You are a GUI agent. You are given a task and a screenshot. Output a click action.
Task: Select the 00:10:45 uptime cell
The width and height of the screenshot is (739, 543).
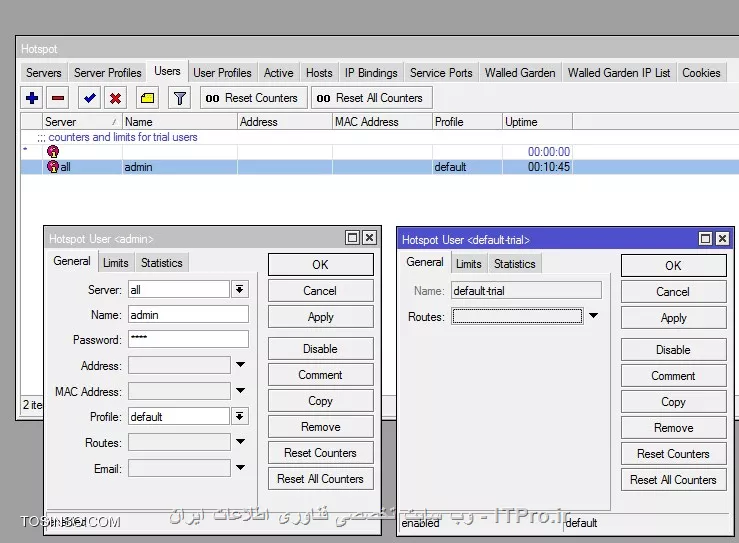(x=537, y=167)
